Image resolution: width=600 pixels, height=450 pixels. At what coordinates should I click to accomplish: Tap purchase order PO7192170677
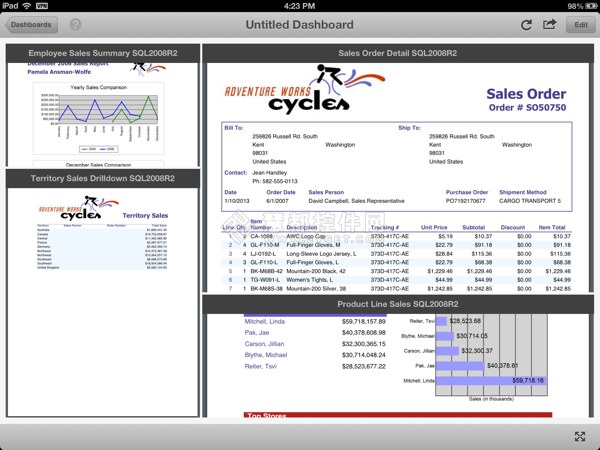click(x=465, y=201)
